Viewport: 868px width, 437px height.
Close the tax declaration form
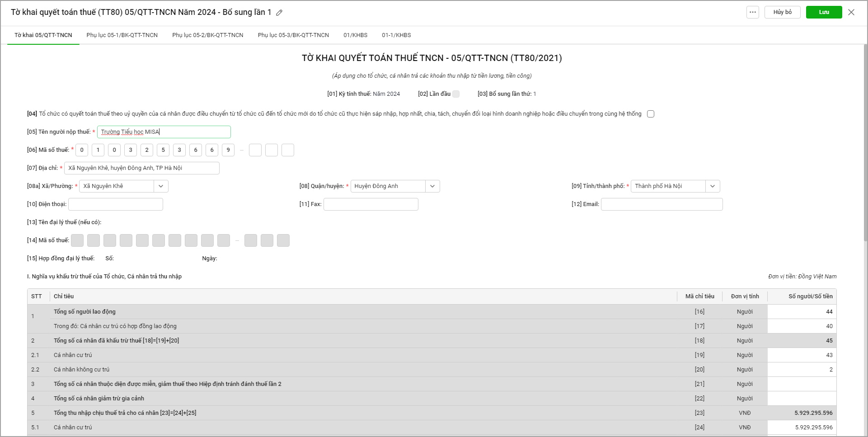pyautogui.click(x=851, y=12)
